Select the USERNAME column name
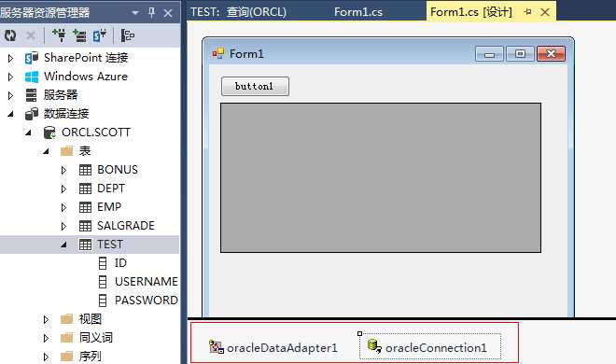616x364 pixels. (x=147, y=282)
